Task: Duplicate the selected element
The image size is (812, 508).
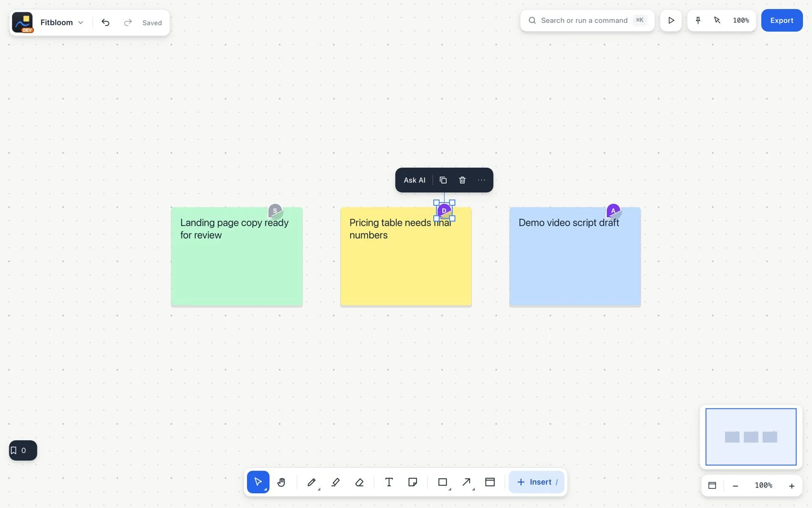Action: tap(443, 180)
